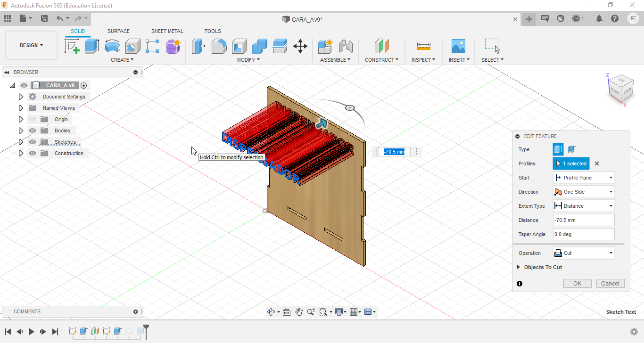Choose the Extrude type option
The image size is (644, 343).
(558, 149)
